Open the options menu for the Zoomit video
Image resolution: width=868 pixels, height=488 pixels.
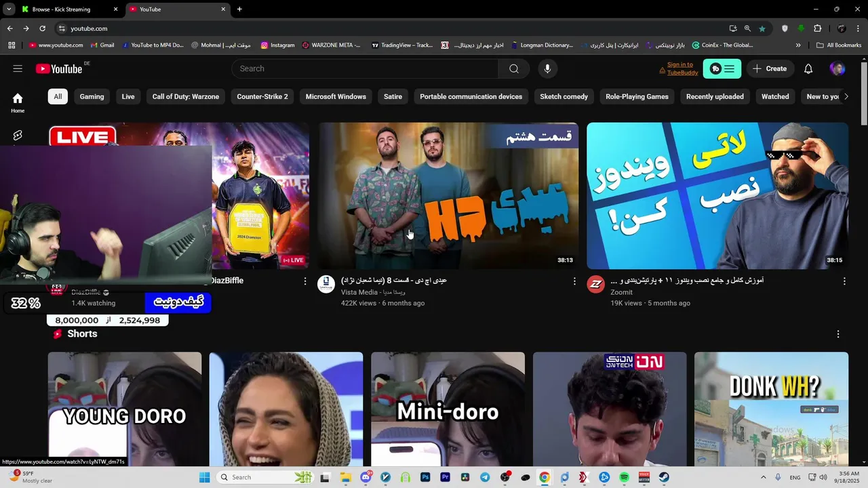tap(844, 281)
